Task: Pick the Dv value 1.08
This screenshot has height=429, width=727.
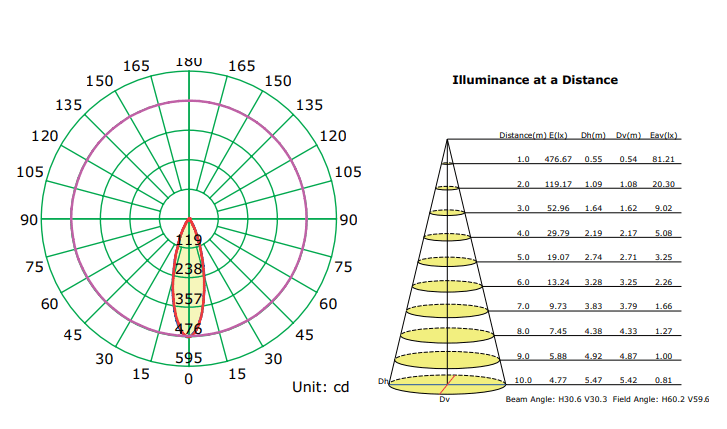Action: tap(628, 184)
